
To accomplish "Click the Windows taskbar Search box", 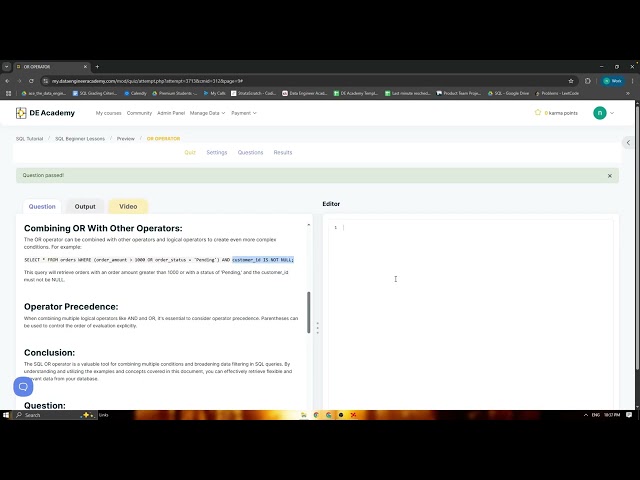I will coord(55,415).
